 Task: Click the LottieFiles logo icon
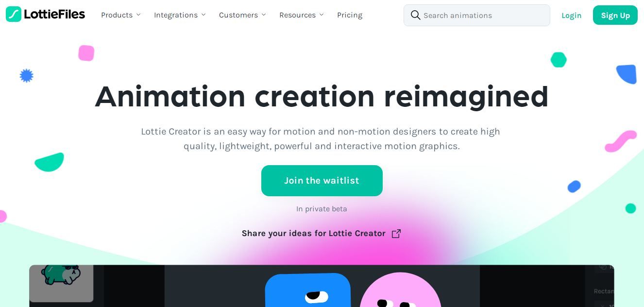coord(14,15)
